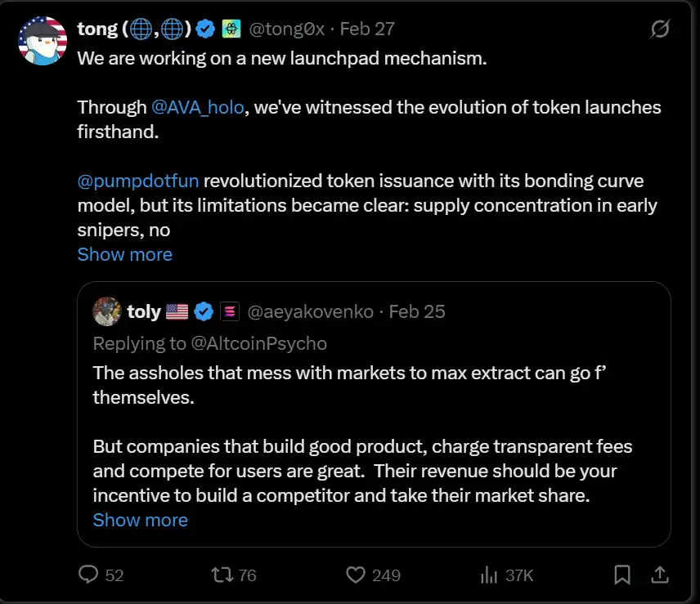Click toly's small profile avatar
This screenshot has height=604, width=700.
click(x=107, y=311)
